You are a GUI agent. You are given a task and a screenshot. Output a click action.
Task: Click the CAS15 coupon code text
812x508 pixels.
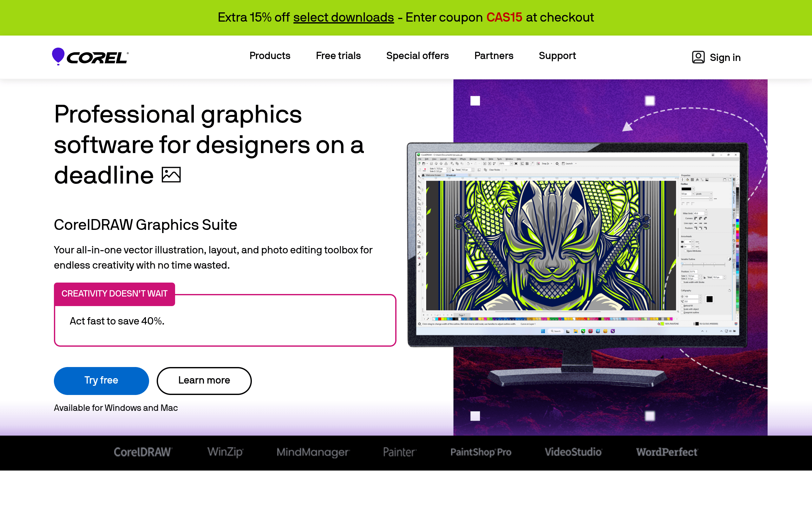pos(504,17)
